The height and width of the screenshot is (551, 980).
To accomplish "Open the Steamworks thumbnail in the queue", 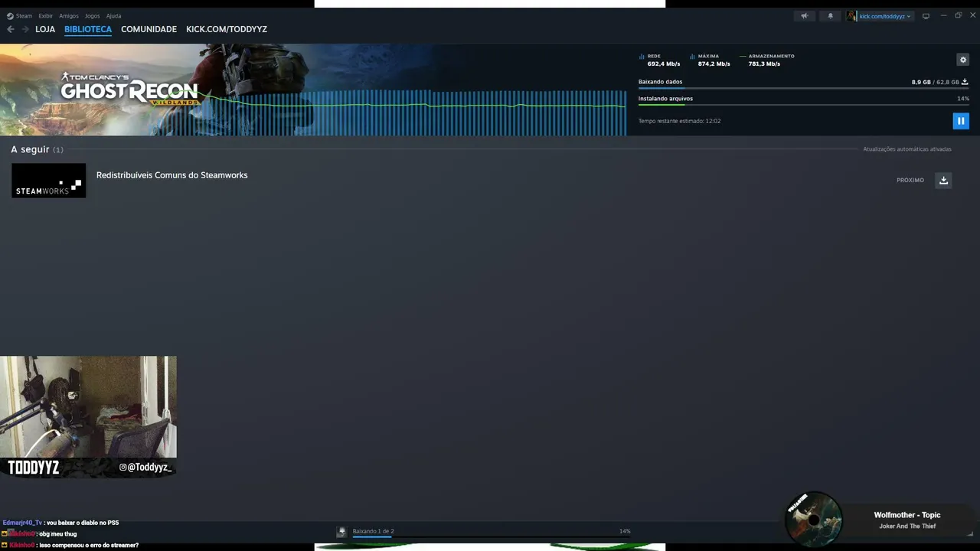I will (48, 181).
